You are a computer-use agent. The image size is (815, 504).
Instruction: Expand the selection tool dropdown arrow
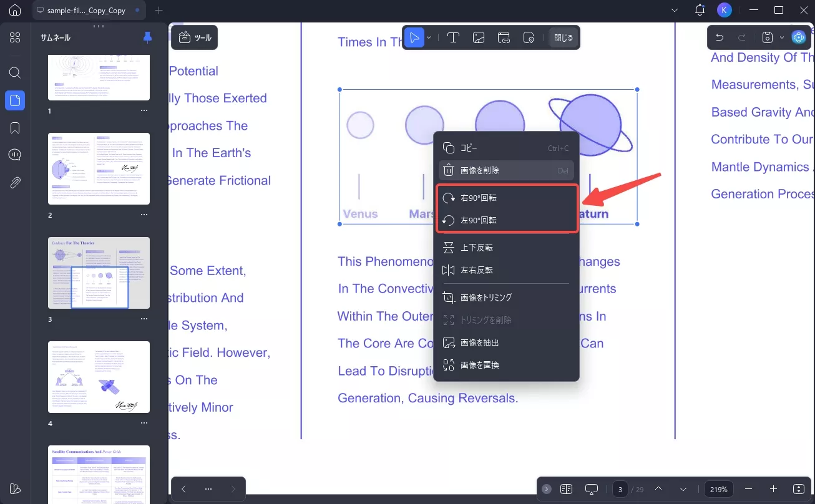pos(429,37)
